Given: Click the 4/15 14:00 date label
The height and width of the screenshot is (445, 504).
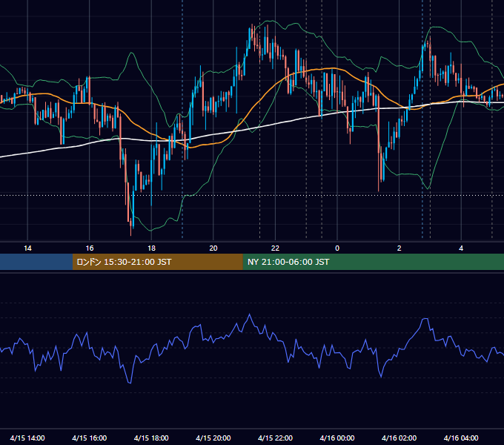Looking at the screenshot, I should [x=27, y=438].
